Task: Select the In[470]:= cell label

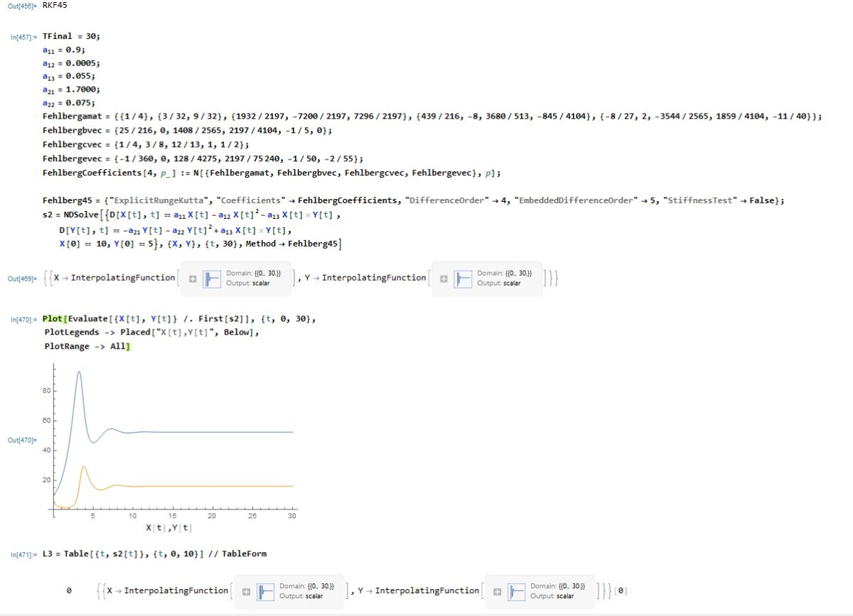Action: click(23, 320)
